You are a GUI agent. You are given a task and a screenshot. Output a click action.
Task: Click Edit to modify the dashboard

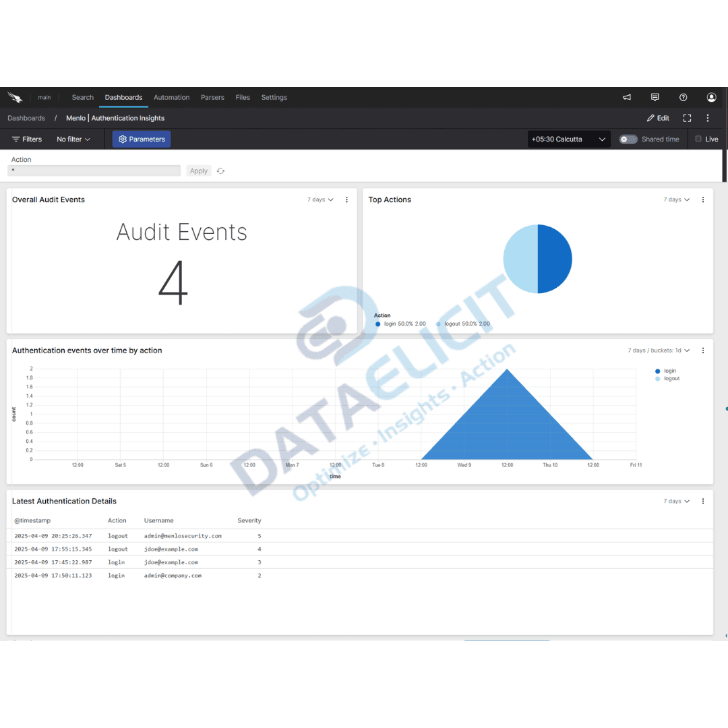tap(657, 118)
